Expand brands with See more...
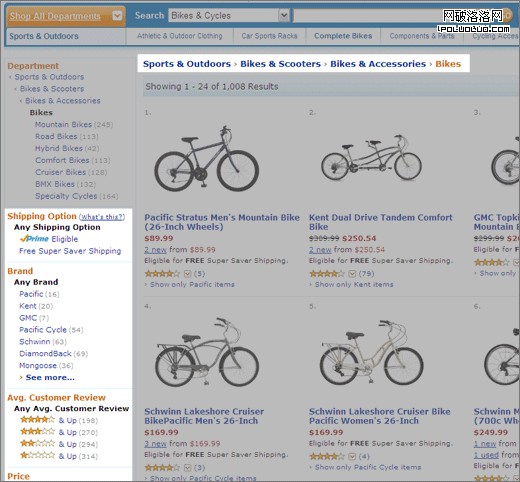The image size is (520, 482). (50, 378)
